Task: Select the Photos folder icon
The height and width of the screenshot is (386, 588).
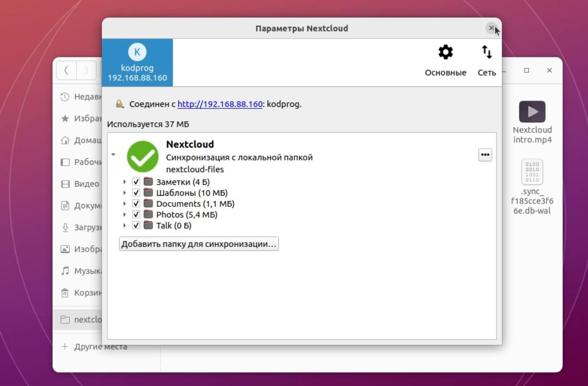Action: coord(148,215)
